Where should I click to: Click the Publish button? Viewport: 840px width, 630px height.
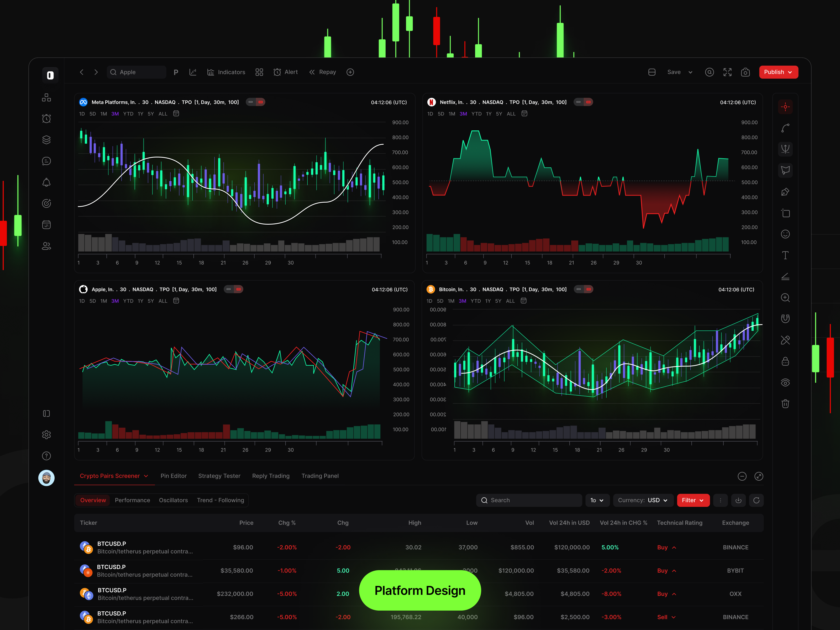pos(778,72)
